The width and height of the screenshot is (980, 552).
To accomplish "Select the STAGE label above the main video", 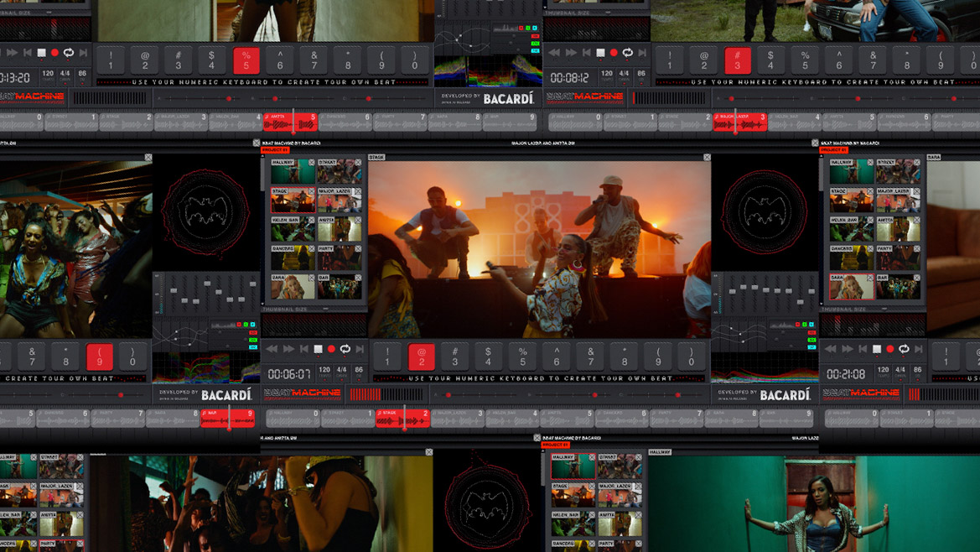I will tap(376, 156).
